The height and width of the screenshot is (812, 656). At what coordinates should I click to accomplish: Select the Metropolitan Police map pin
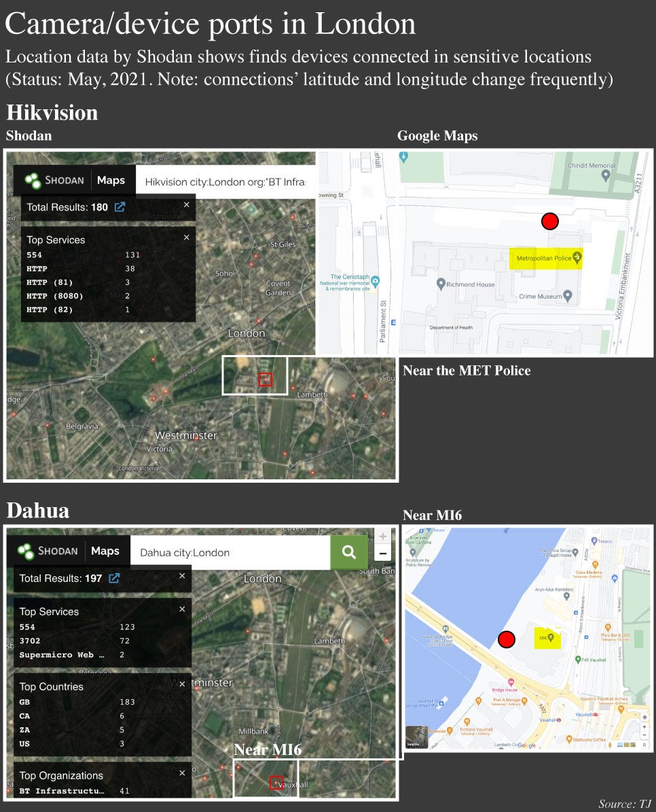coord(577,257)
